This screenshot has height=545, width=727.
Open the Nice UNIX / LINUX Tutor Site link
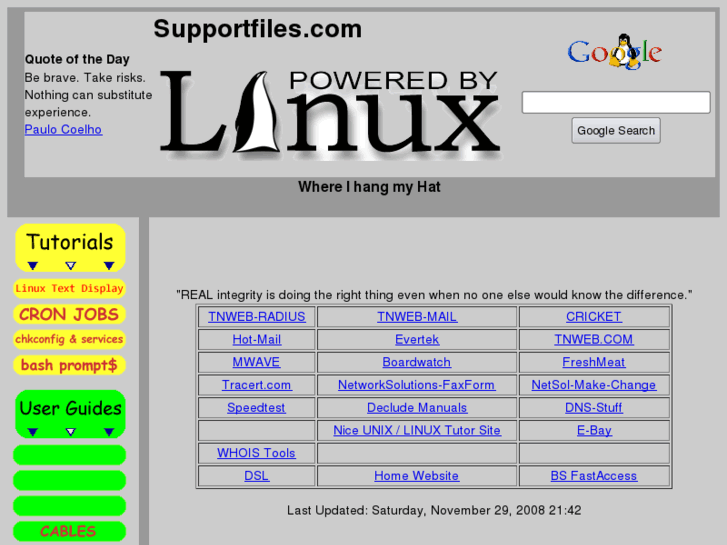click(x=417, y=430)
